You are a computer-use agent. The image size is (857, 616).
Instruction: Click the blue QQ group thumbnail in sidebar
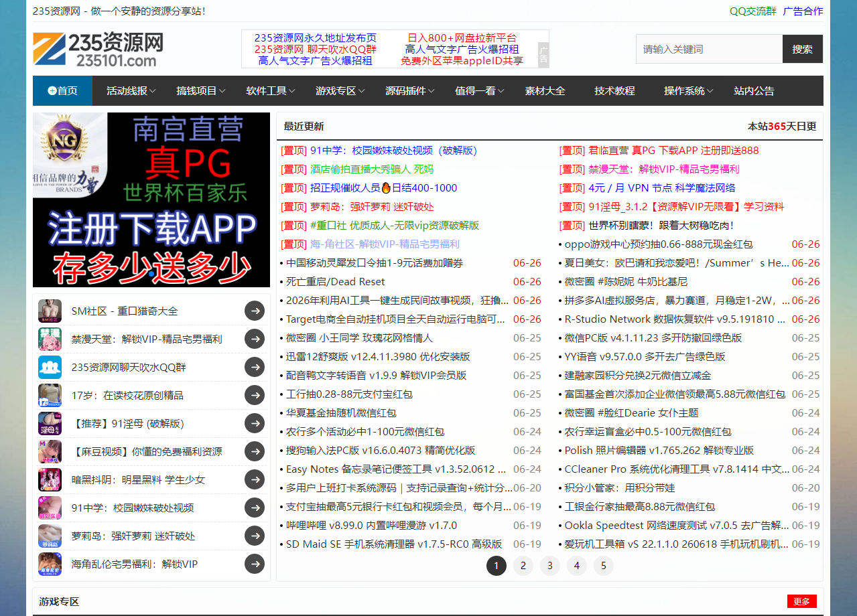[50, 367]
